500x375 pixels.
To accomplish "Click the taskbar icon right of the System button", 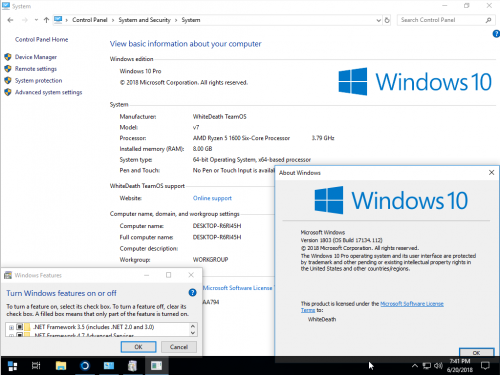I will coord(132,366).
